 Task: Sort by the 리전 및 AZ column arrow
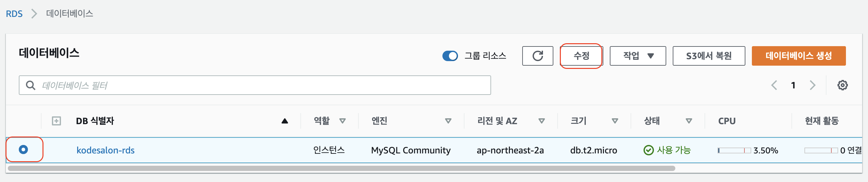click(541, 121)
